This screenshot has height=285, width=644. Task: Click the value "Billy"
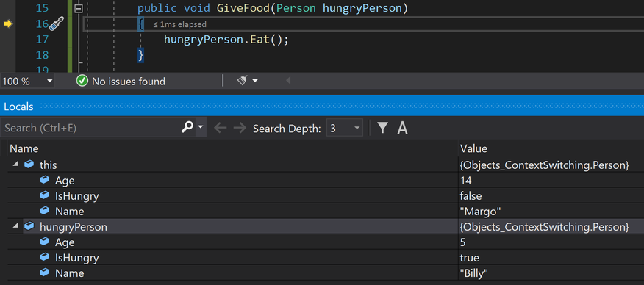(x=474, y=273)
